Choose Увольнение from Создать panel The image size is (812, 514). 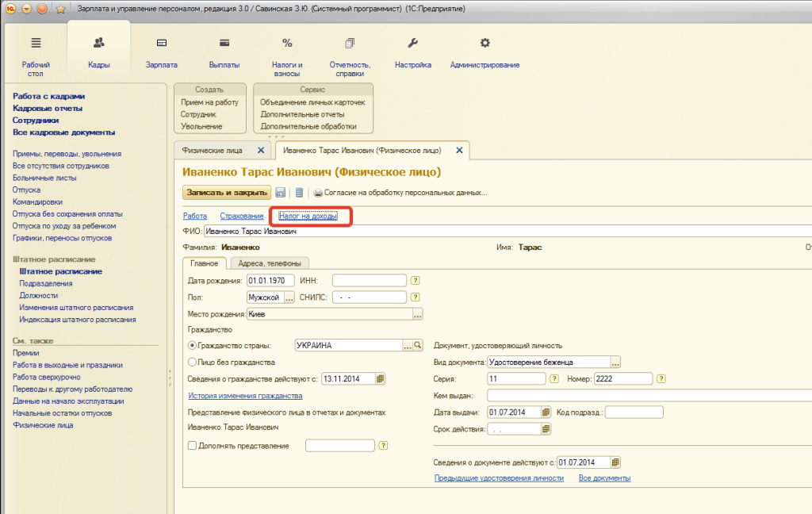(x=201, y=126)
